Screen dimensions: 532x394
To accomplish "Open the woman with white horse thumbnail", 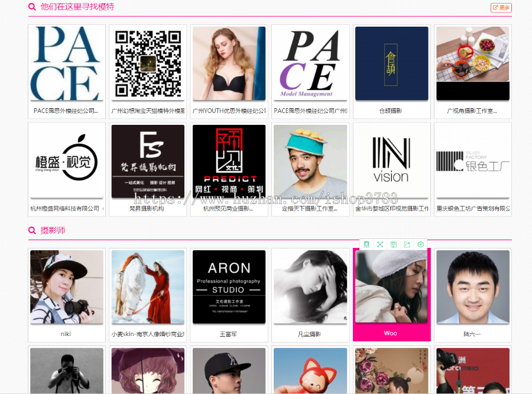I will (x=148, y=287).
